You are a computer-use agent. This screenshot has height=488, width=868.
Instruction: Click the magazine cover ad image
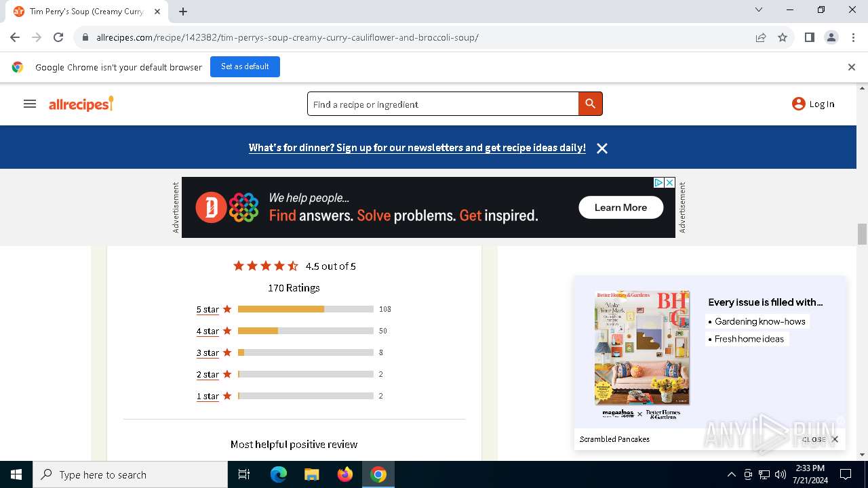click(x=642, y=348)
